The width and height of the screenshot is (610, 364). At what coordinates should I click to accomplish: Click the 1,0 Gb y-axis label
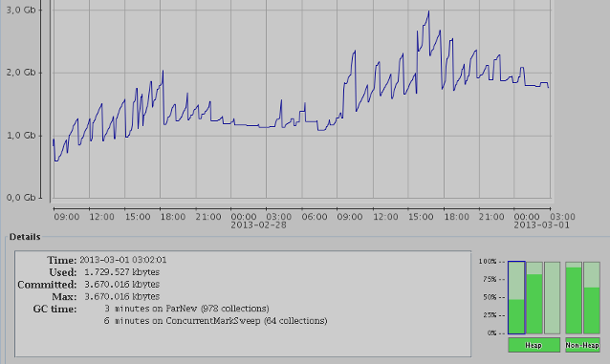pyautogui.click(x=21, y=136)
